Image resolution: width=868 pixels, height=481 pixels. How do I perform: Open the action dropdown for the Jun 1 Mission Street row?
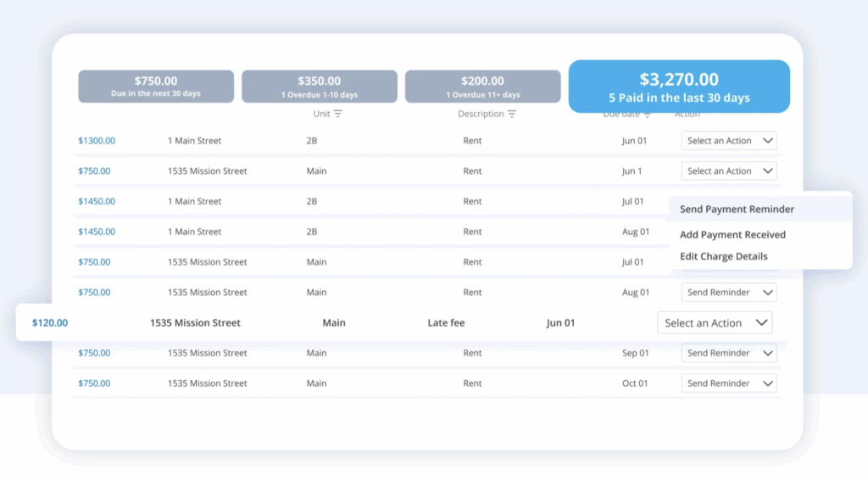pyautogui.click(x=729, y=171)
